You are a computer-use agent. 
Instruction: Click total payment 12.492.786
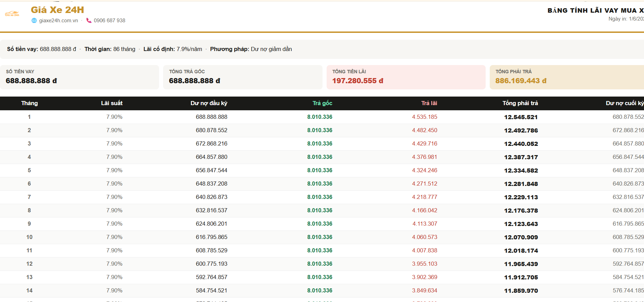tap(521, 130)
